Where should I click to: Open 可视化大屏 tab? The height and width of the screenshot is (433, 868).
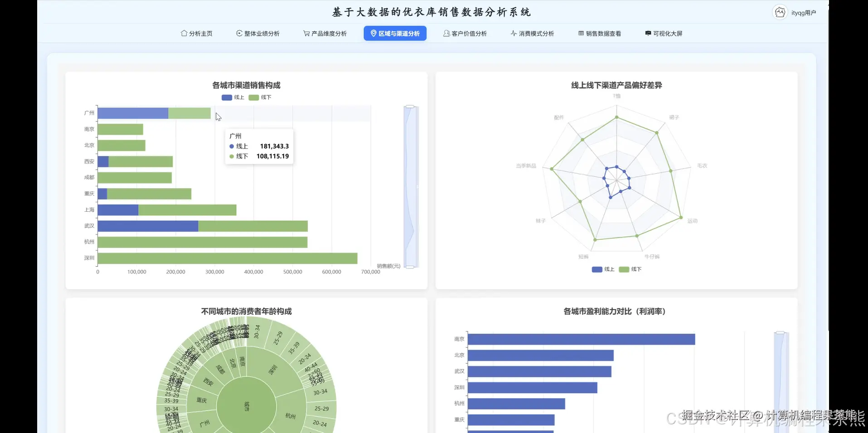point(664,33)
